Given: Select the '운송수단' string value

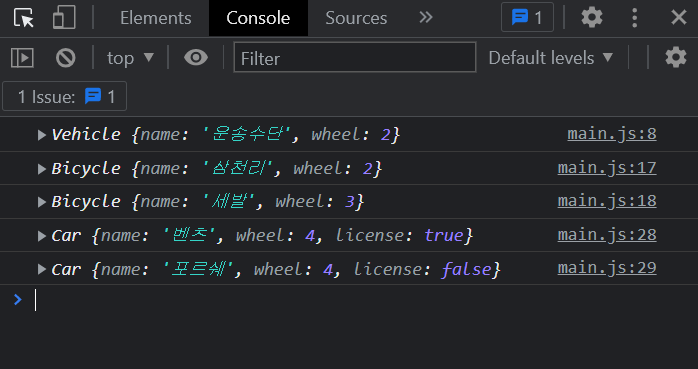Looking at the screenshot, I should tap(247, 134).
